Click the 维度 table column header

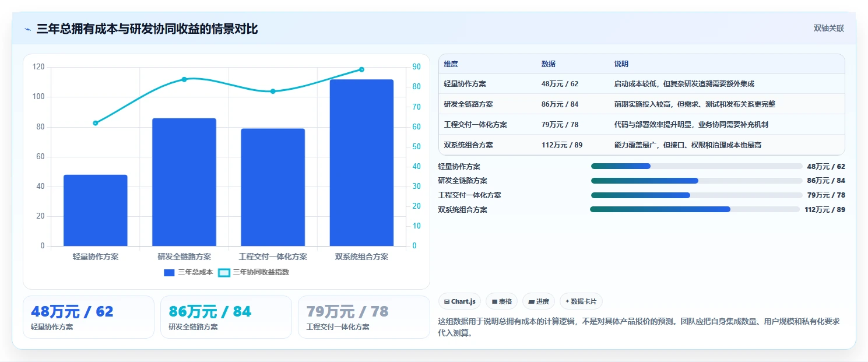click(451, 64)
